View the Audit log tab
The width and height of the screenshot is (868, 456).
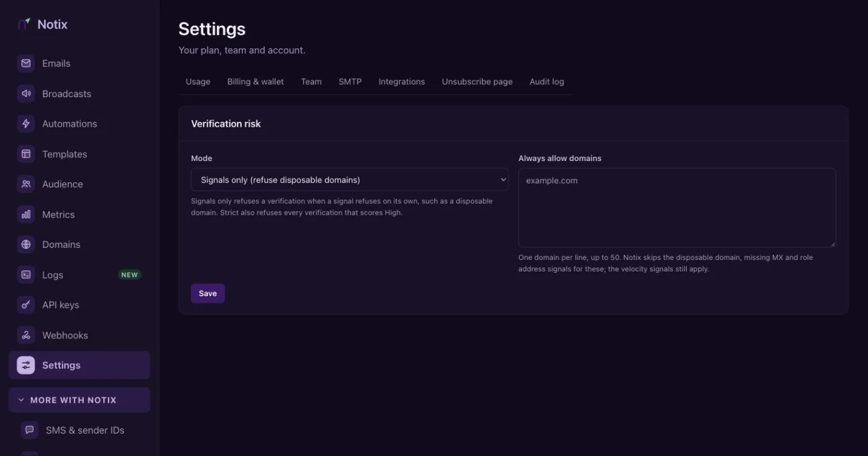pyautogui.click(x=547, y=81)
